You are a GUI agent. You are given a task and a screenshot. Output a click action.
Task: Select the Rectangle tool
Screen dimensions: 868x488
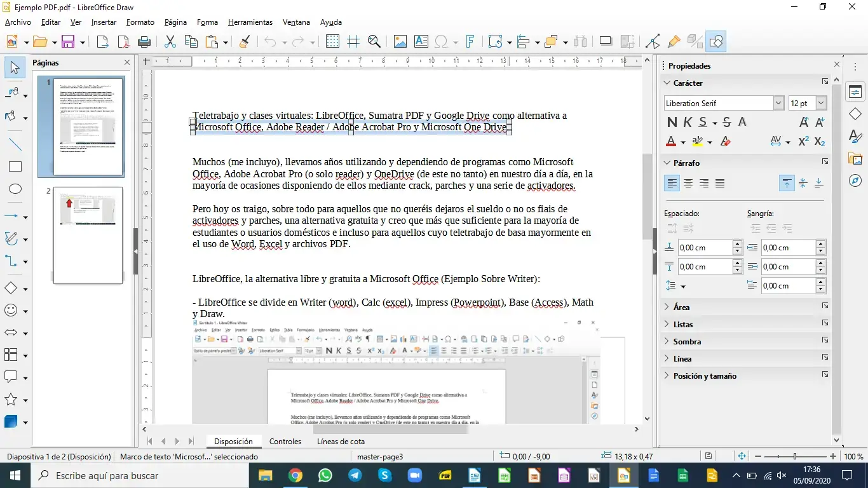point(15,167)
